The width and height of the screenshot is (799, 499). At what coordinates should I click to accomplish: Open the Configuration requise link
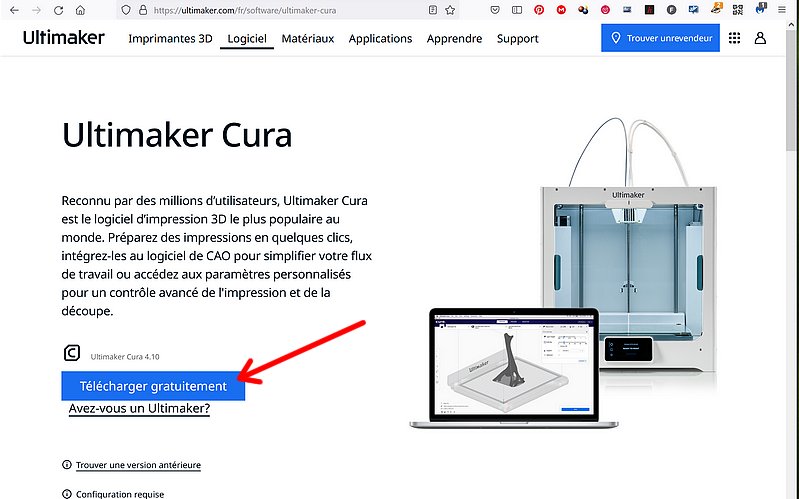[120, 494]
